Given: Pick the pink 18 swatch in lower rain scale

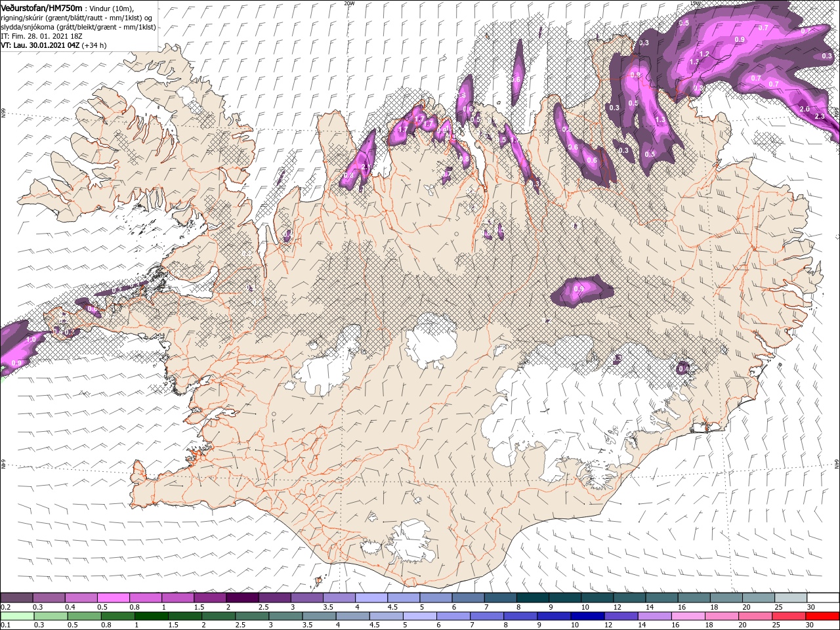Looking at the screenshot, I should (x=722, y=616).
